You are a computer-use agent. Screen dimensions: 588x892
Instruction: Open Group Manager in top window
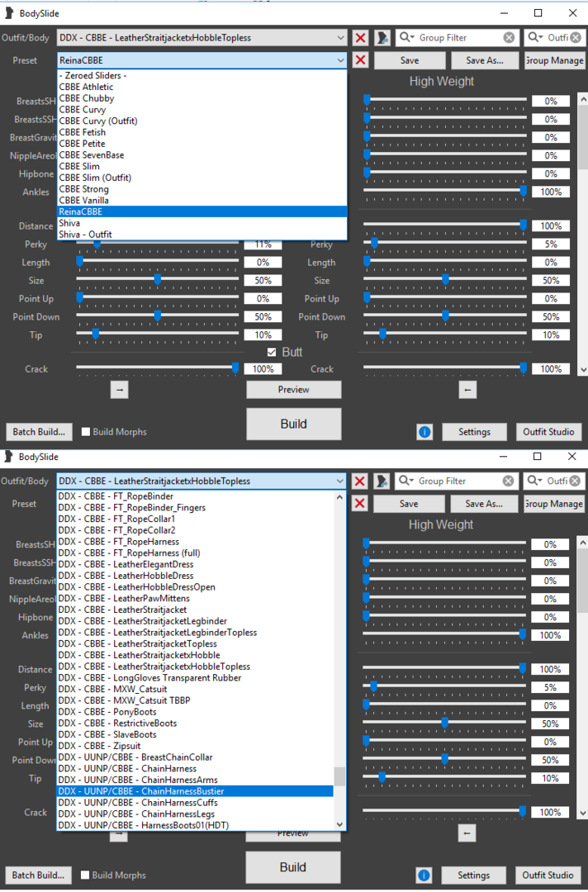pos(554,60)
